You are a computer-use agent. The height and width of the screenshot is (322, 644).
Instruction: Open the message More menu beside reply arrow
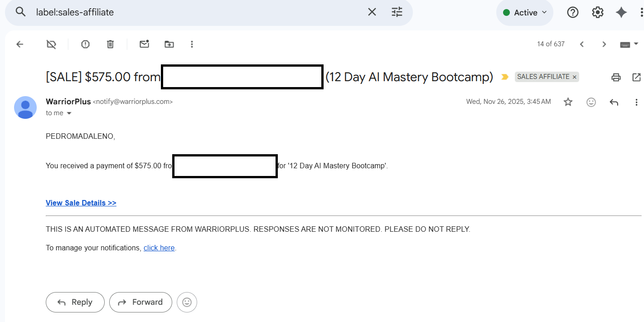(x=636, y=102)
